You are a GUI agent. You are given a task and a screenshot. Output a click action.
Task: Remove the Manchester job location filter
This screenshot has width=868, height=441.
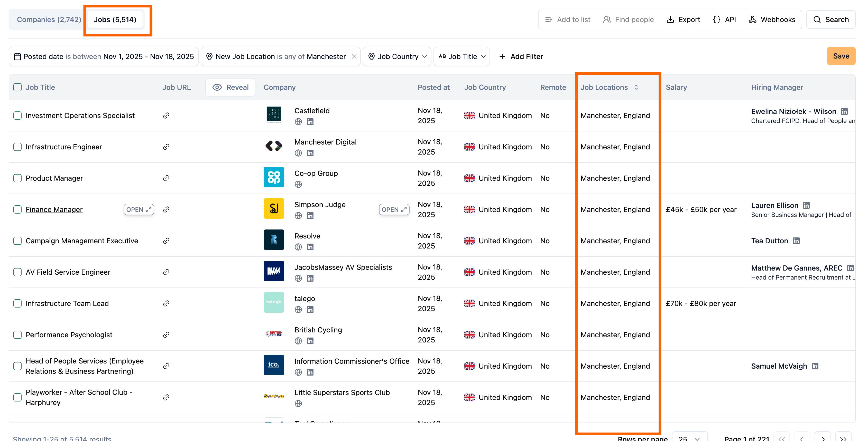pyautogui.click(x=354, y=56)
